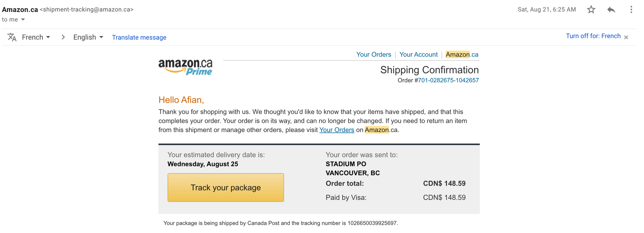The image size is (644, 233).
Task: Follow the underlined Your Orders link in text
Action: pyautogui.click(x=336, y=130)
